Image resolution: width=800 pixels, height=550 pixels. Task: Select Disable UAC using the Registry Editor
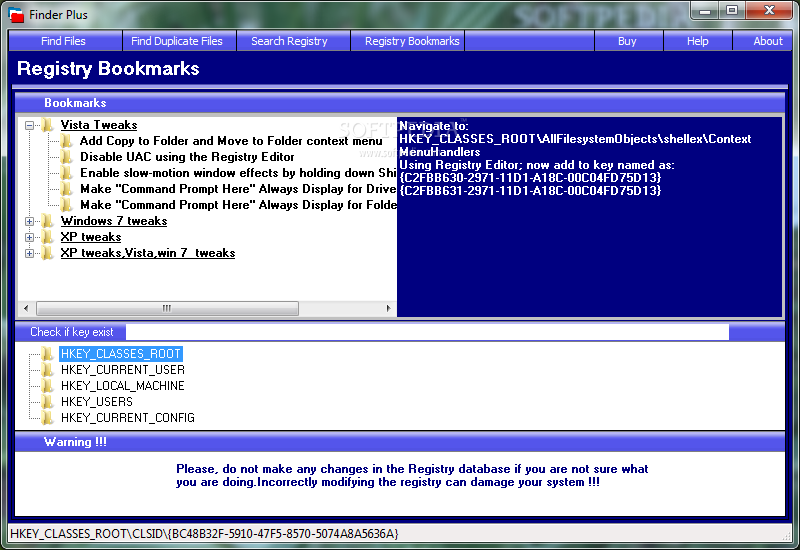[x=187, y=157]
